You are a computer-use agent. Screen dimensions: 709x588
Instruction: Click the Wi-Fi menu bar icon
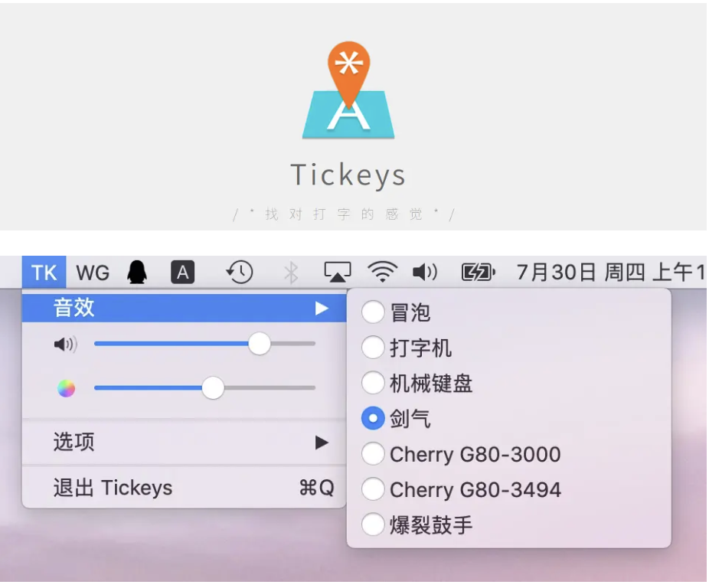click(x=381, y=272)
